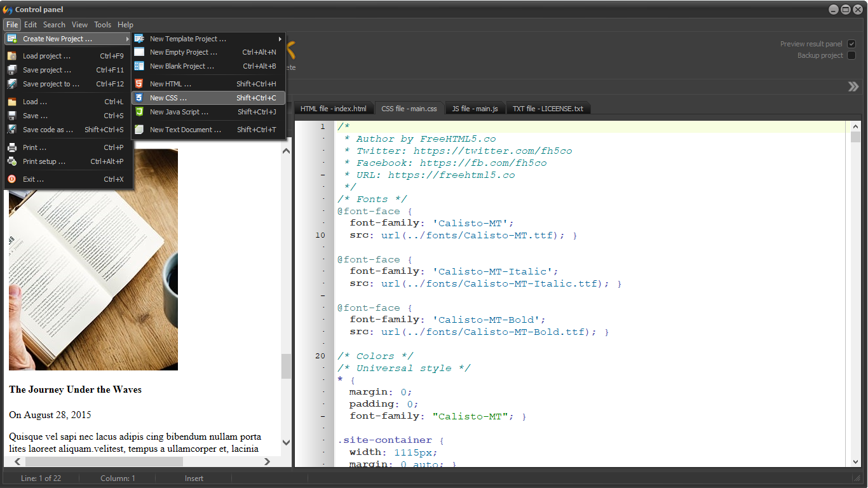Choose Save project to option
The width and height of the screenshot is (868, 488).
[51, 84]
